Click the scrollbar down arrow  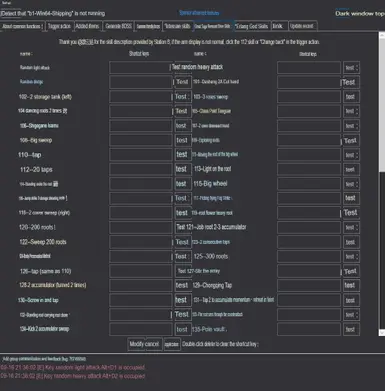point(382,333)
